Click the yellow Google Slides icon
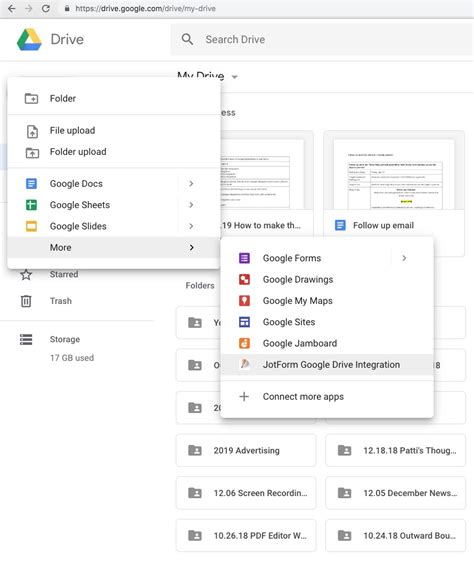 point(31,226)
